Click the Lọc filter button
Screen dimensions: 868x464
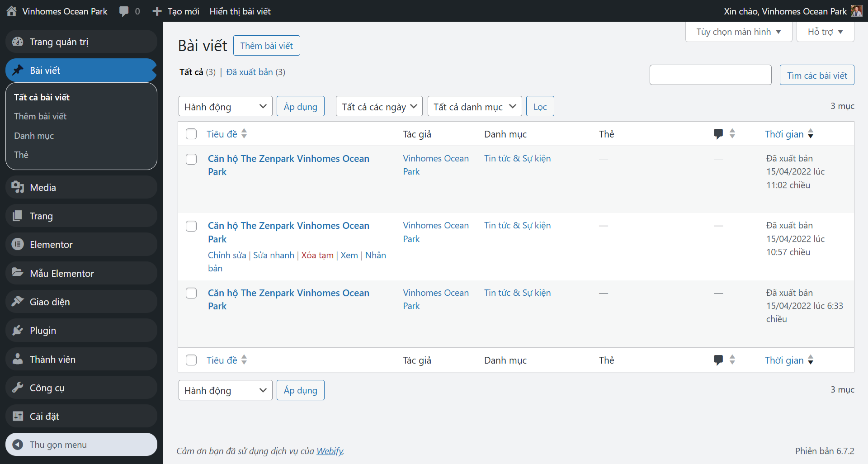[x=540, y=106]
